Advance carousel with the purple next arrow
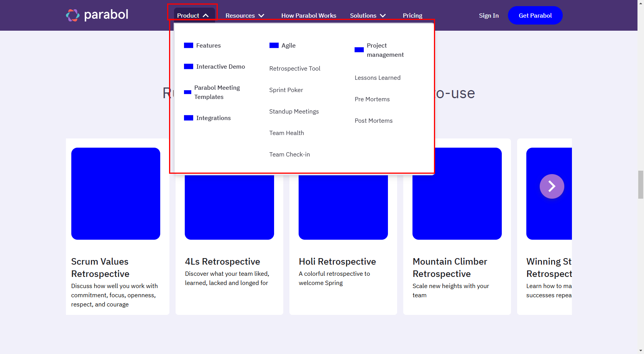This screenshot has width=644, height=354. [x=552, y=186]
